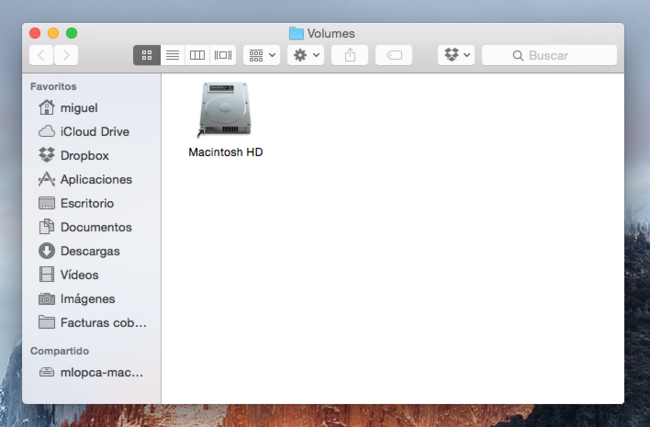Screen dimensions: 650x427
Task: Open Aplicaciones in the sidebar
Action: click(91, 180)
